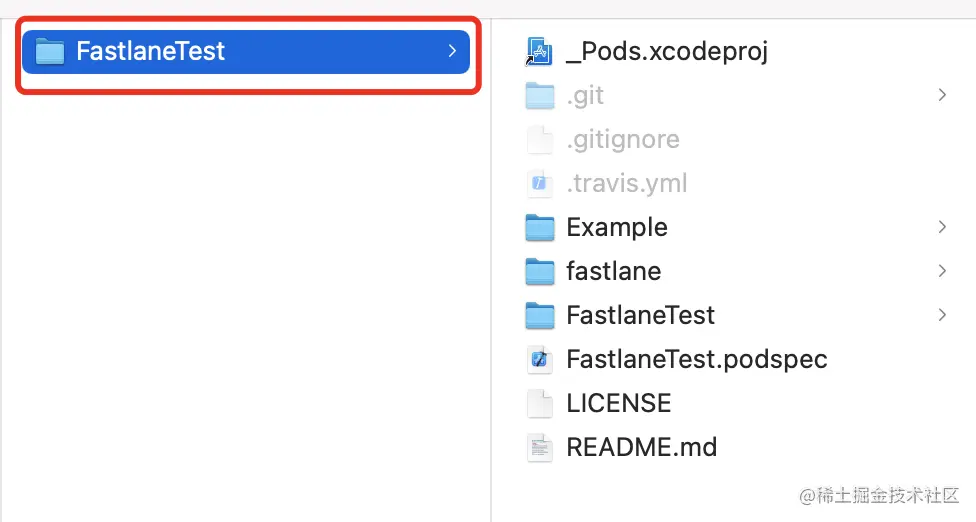Expand the .git folder chevron

coord(942,95)
